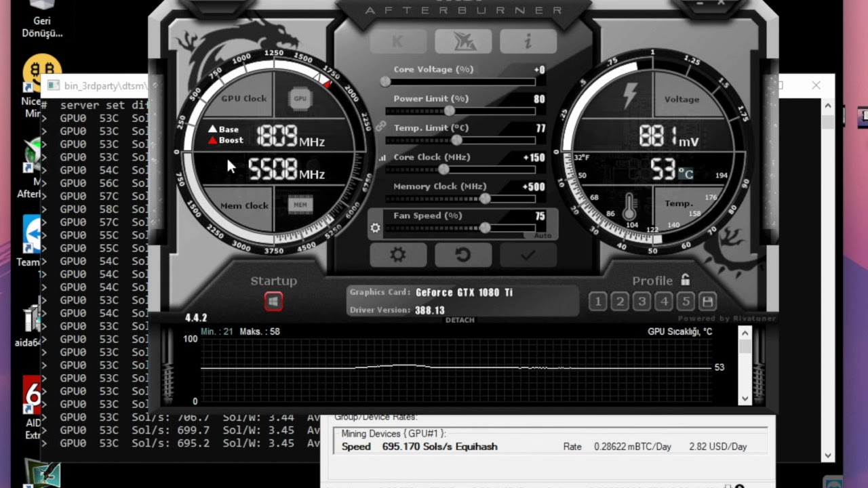This screenshot has width=868, height=488.
Task: Click the Kombustor K button
Action: 398,41
